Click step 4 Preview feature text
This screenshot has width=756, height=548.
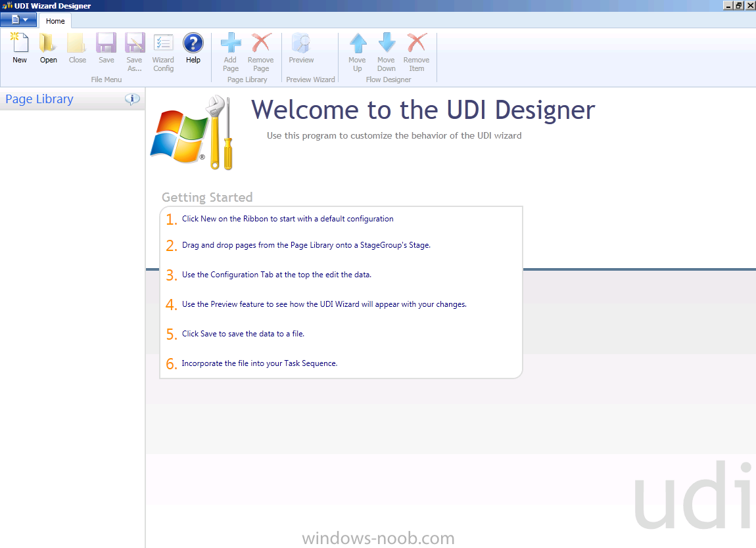coord(325,304)
